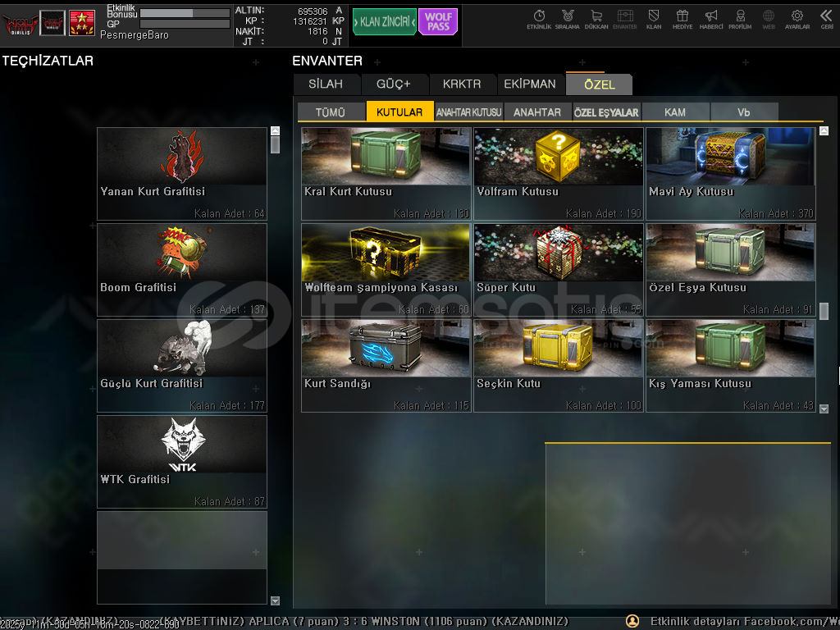Click the empty equipment slot below WTK
The width and height of the screenshot is (840, 630).
(x=181, y=558)
